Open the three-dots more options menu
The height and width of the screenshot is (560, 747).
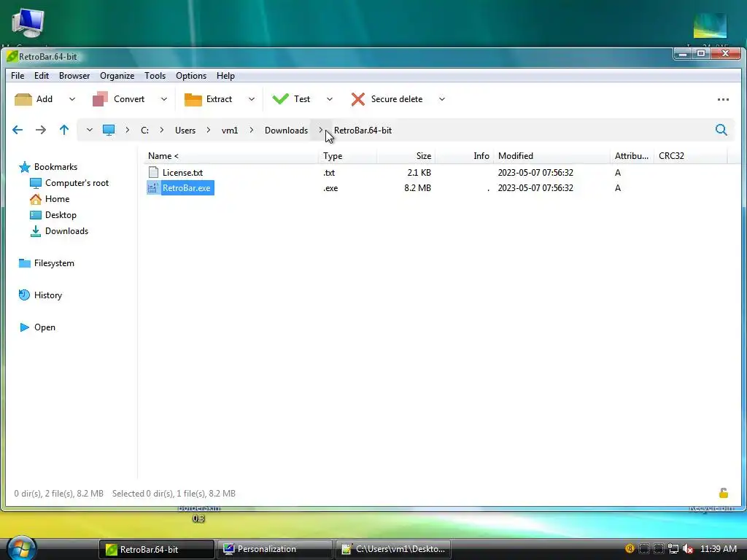pos(723,99)
